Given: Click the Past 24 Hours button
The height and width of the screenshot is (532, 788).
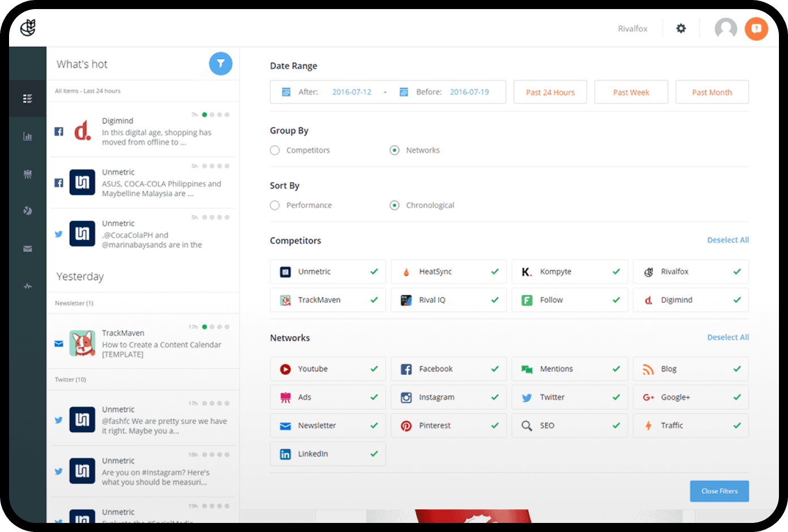Looking at the screenshot, I should pos(550,92).
